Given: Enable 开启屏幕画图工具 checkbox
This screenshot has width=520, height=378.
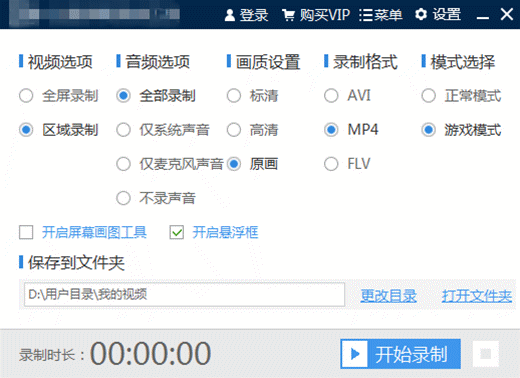Looking at the screenshot, I should (26, 232).
